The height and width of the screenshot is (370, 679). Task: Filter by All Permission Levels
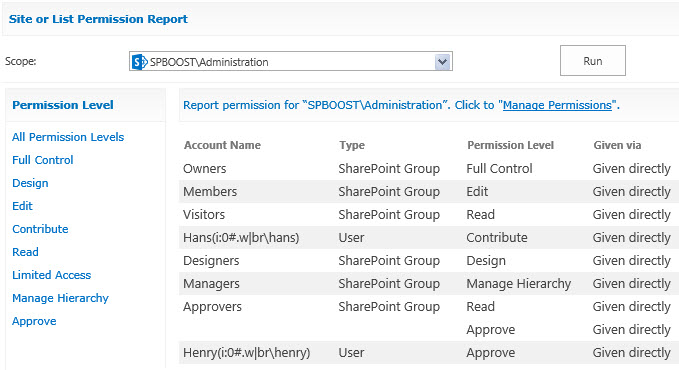68,137
